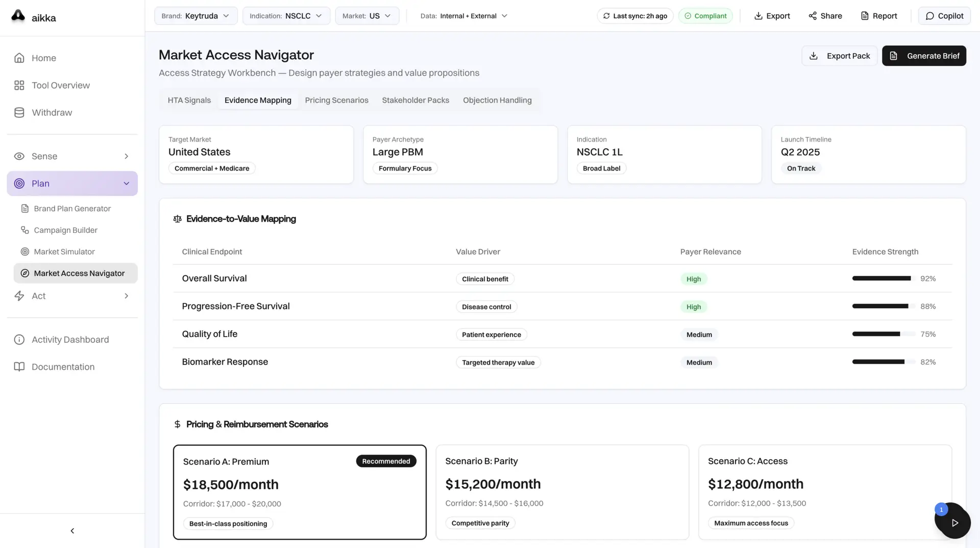Open the Tool Overview grid icon
This screenshot has height=548, width=980.
coord(19,85)
